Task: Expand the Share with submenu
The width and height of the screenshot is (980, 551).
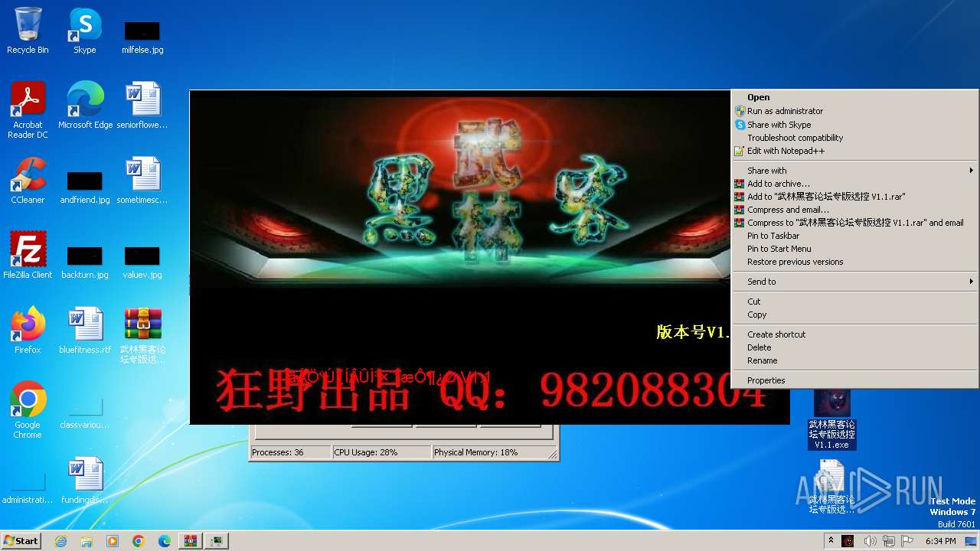Action: coord(854,171)
